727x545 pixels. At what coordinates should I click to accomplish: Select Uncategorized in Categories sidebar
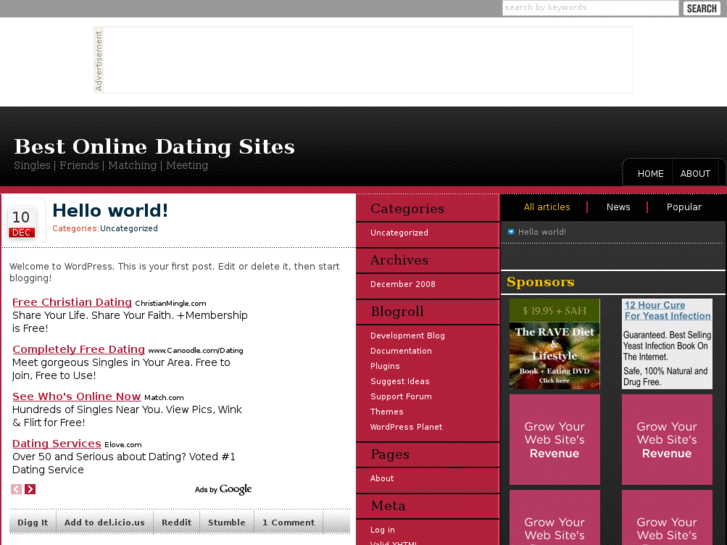click(x=399, y=233)
